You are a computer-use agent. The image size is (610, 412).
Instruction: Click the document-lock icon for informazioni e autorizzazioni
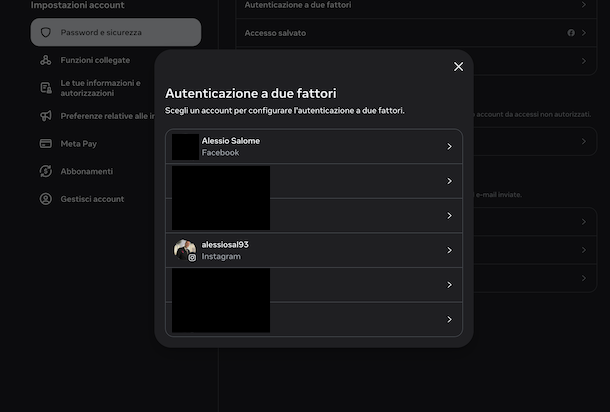coord(46,88)
